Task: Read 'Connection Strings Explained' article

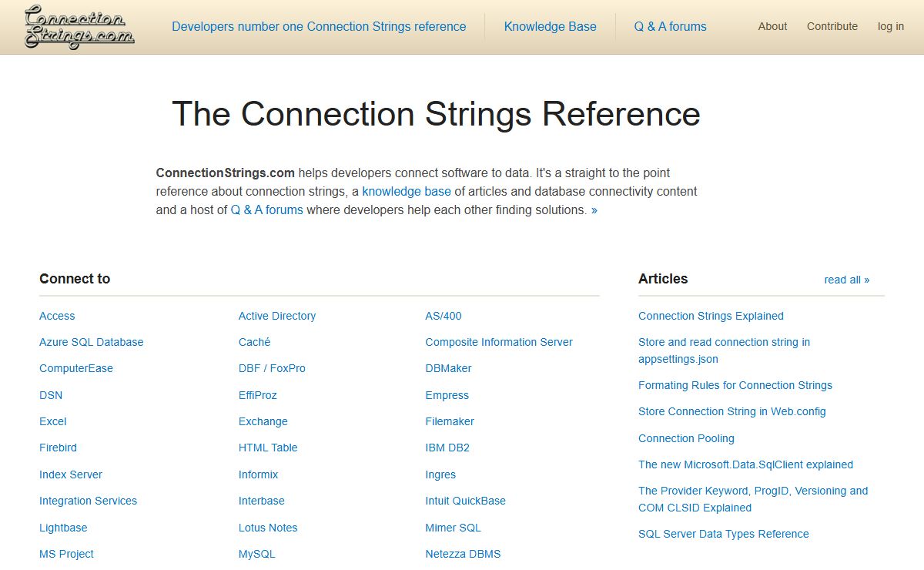Action: (x=711, y=316)
